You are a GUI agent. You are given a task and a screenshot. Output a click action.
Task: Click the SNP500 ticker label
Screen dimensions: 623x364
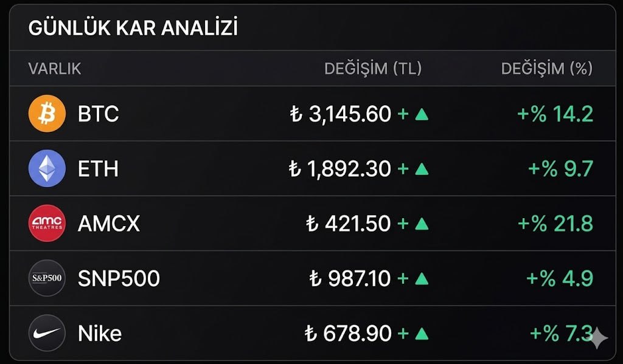tap(119, 278)
